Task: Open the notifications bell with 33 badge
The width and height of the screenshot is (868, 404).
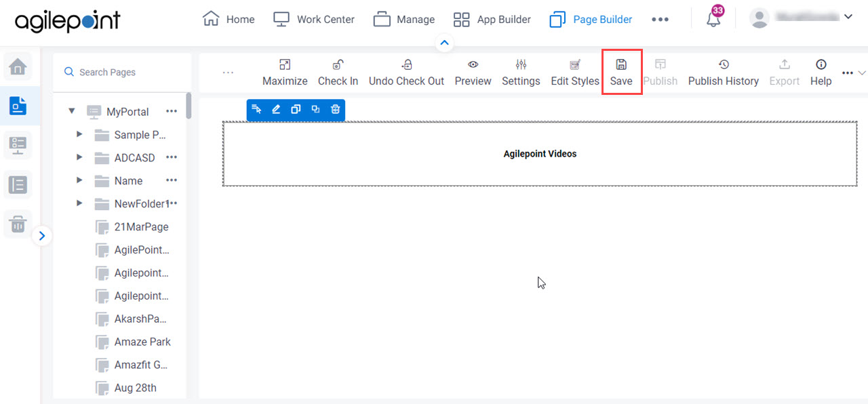Action: (713, 18)
